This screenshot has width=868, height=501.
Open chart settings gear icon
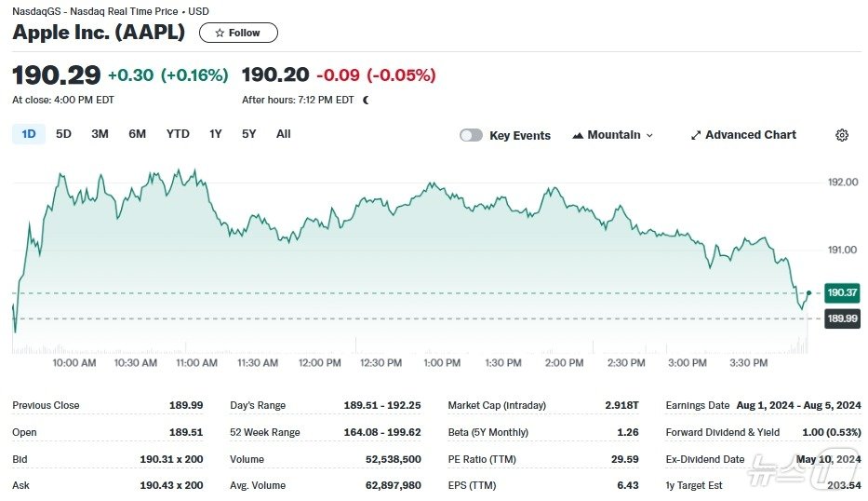pyautogui.click(x=842, y=135)
